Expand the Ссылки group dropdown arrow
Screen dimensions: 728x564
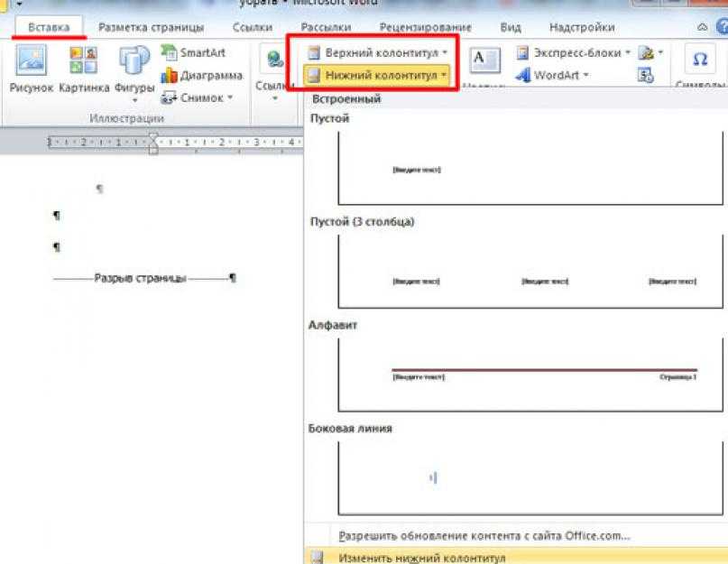275,98
